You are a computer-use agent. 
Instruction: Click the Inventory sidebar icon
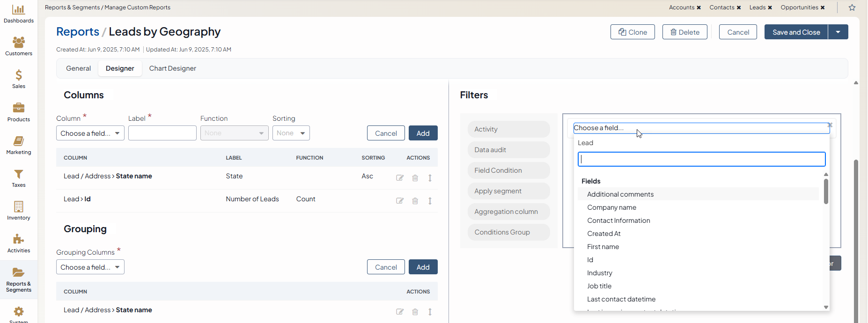[19, 207]
